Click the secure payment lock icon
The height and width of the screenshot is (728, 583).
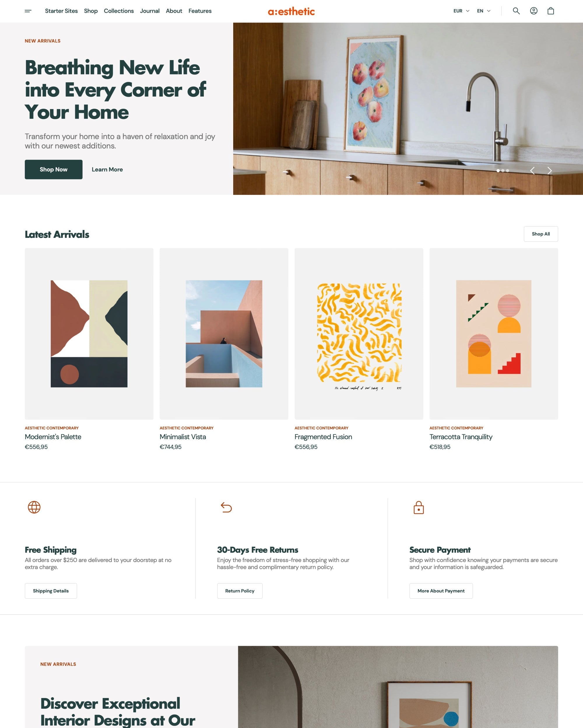419,507
